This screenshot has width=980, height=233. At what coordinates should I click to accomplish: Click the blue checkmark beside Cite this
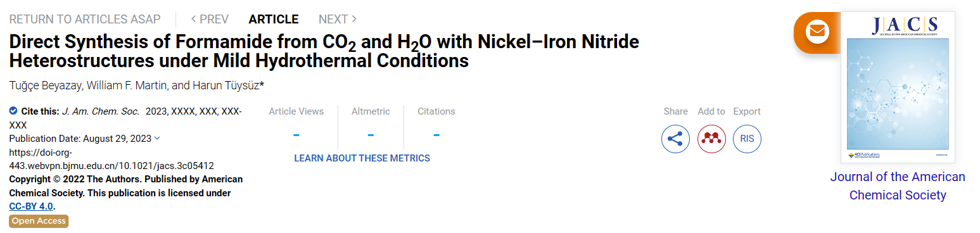click(13, 111)
